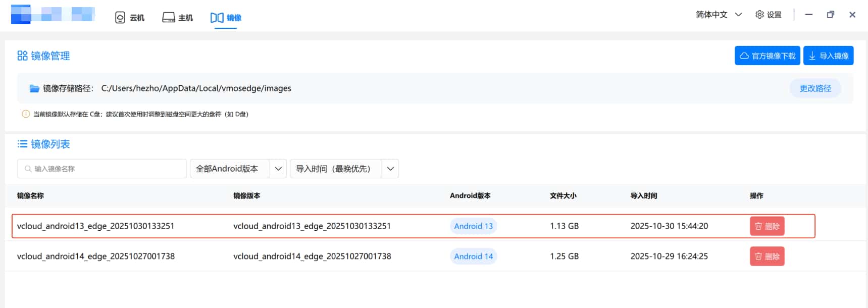
Task: Delete the vcloud_android13_edge image
Action: pos(767,226)
